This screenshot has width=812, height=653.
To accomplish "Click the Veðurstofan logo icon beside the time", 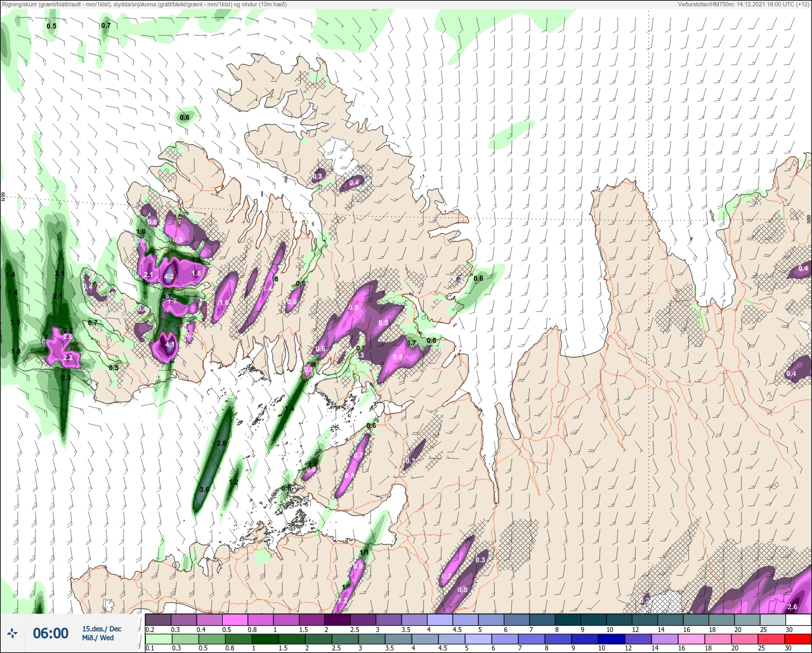I will click(12, 633).
